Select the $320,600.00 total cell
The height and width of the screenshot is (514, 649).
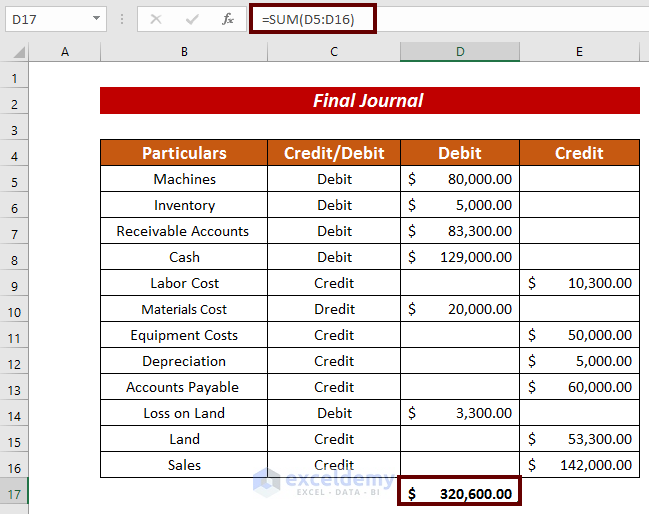point(459,491)
